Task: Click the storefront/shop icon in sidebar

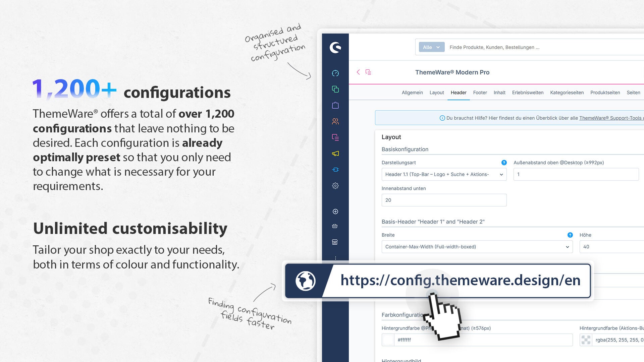Action: pos(335,242)
